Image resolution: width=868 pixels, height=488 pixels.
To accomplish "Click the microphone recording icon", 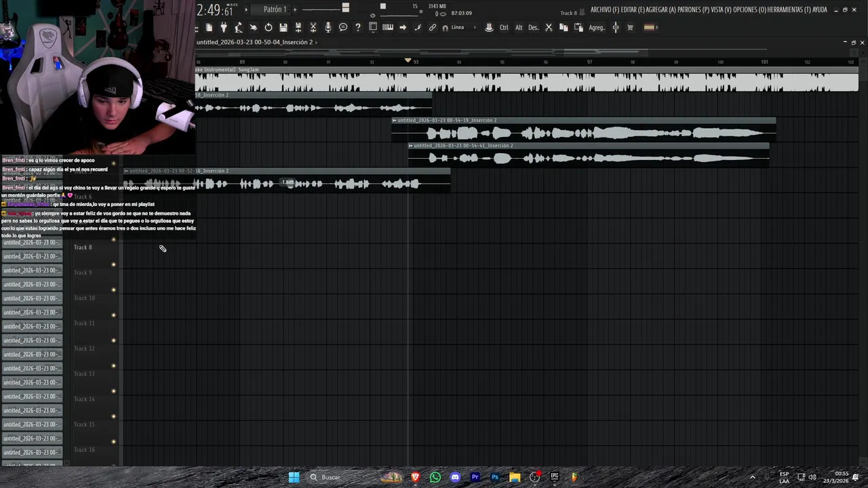I will click(328, 28).
